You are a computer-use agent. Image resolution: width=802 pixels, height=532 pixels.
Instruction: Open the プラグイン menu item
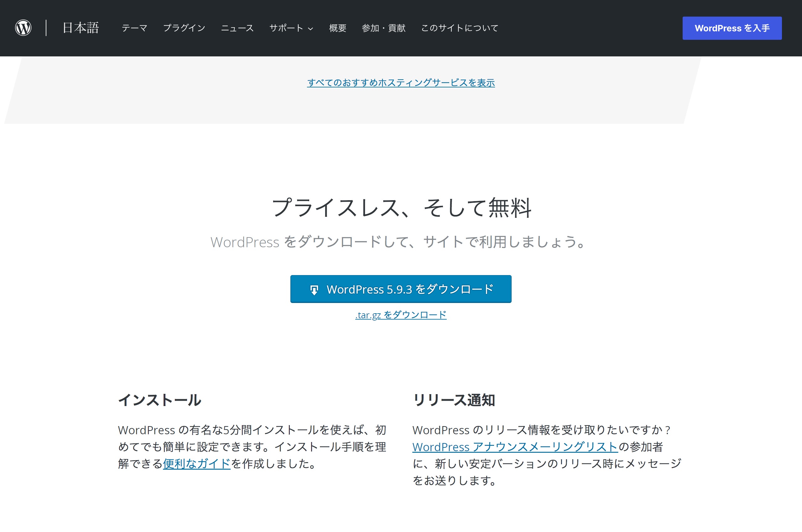184,28
